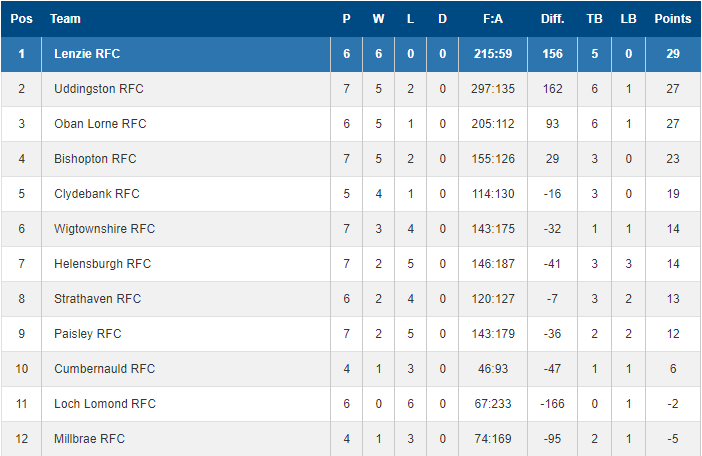The width and height of the screenshot is (702, 456).
Task: Click the Lenzie RFC team name
Action: [87, 54]
